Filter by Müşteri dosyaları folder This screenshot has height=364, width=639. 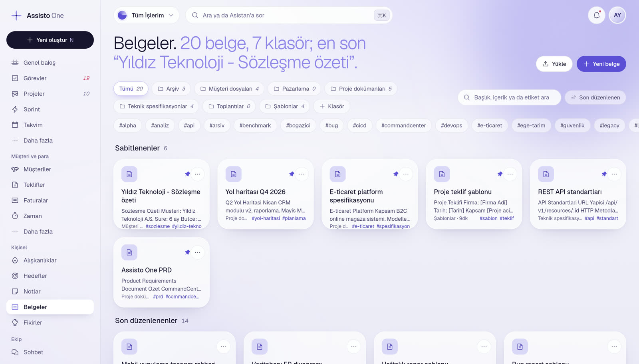[x=229, y=89]
